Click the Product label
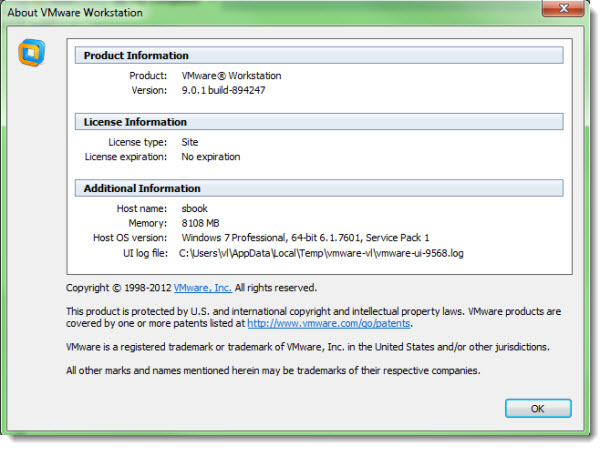 (x=148, y=76)
